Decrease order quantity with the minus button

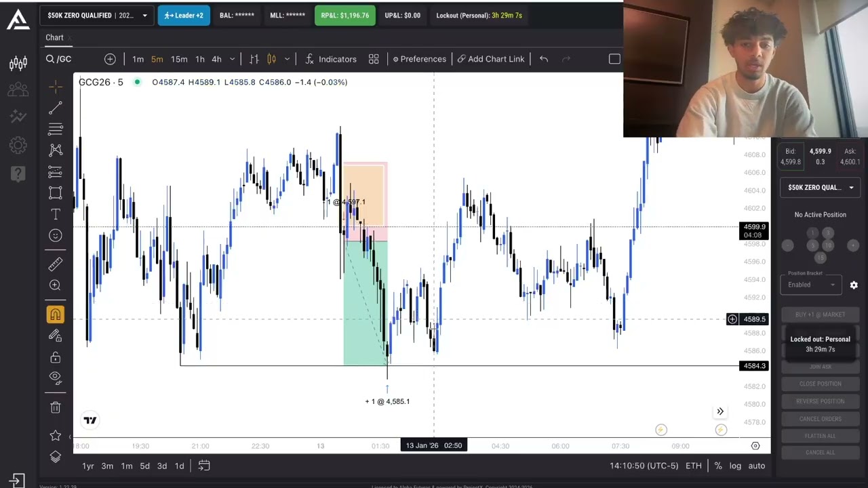click(788, 245)
